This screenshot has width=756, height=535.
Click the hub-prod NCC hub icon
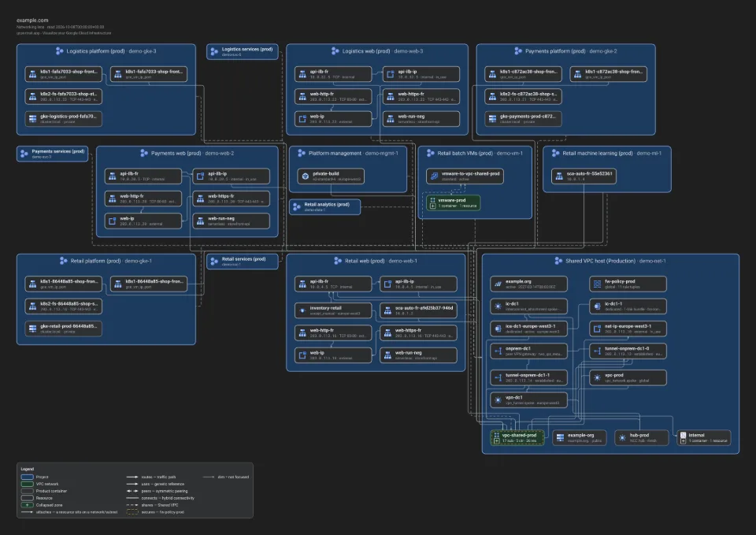(622, 437)
